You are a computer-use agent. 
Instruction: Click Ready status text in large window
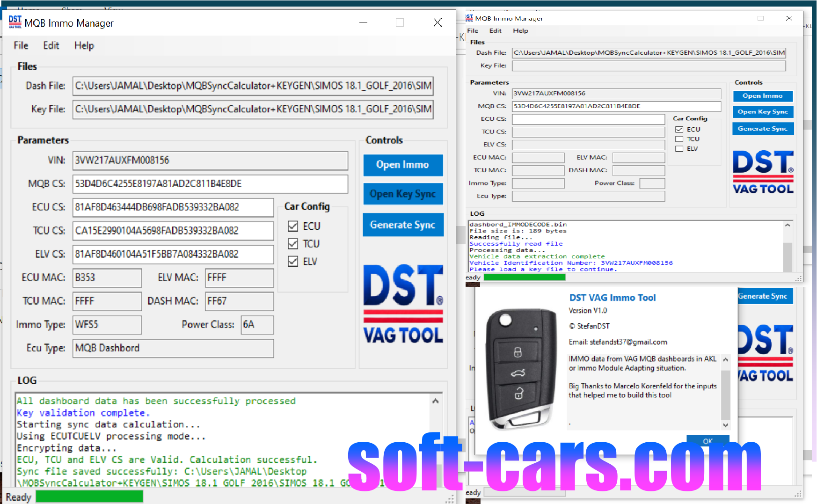(x=18, y=497)
